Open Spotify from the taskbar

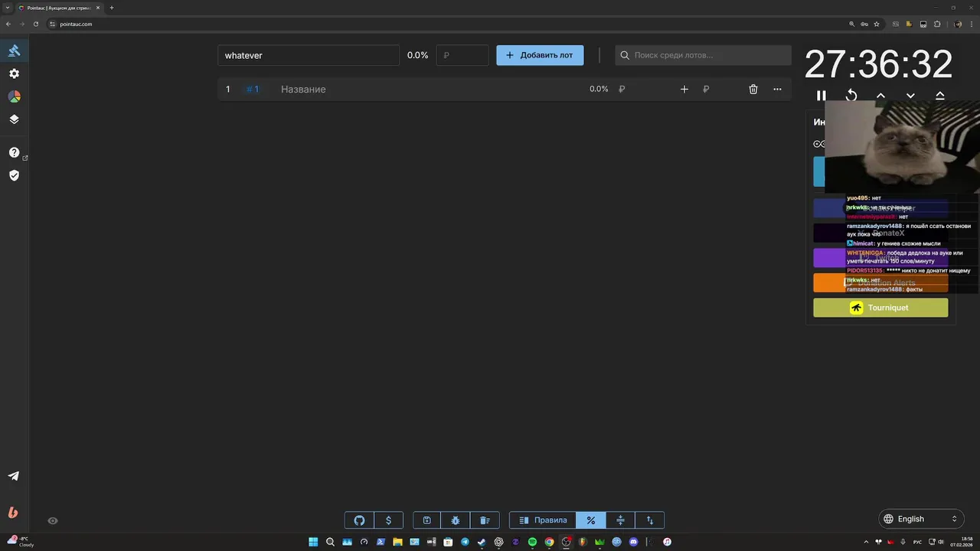(532, 542)
